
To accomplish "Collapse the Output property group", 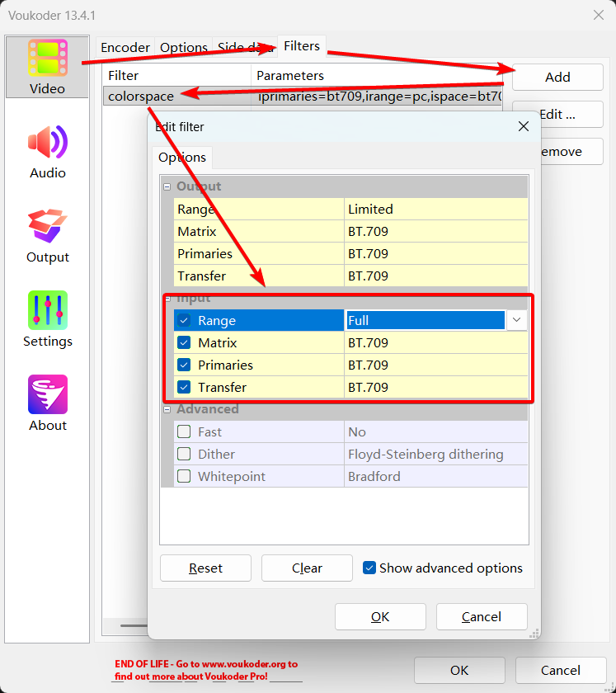I will tap(167, 186).
